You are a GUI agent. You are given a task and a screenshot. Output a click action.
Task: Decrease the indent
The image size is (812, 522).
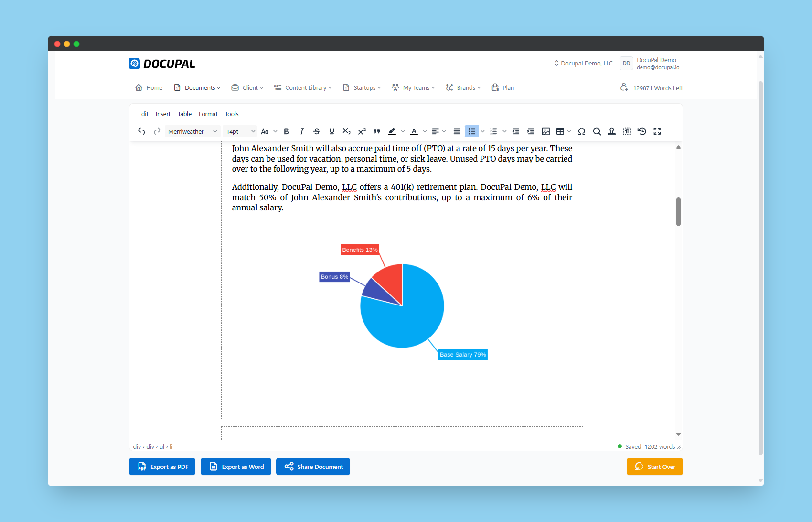coord(516,131)
